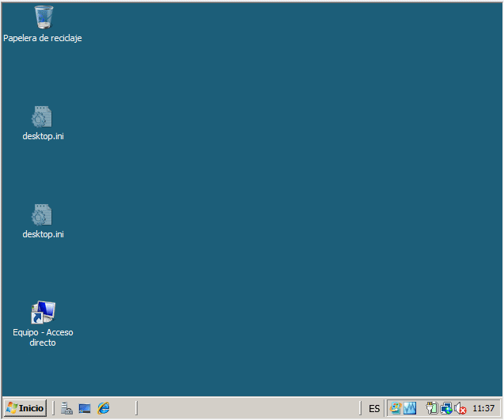Click the CPU usage graph tray icon

tap(409, 408)
